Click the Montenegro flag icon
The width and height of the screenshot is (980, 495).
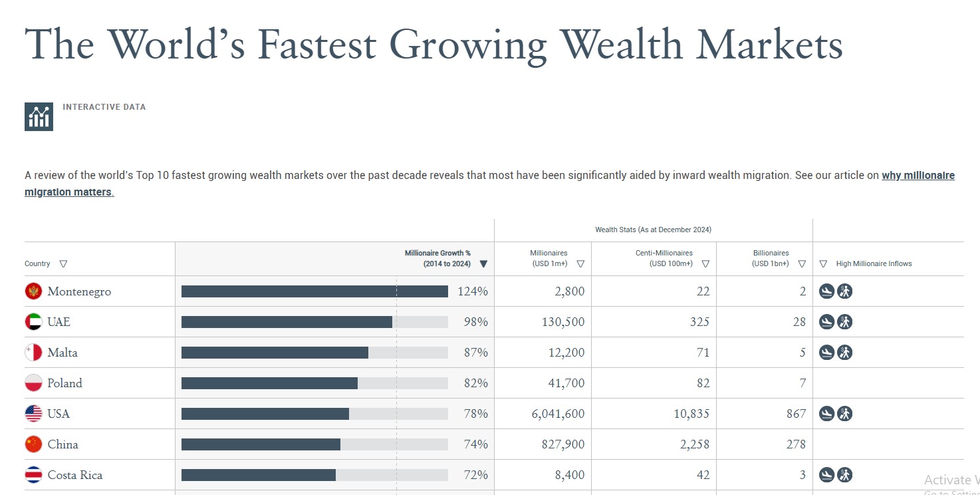pyautogui.click(x=33, y=291)
